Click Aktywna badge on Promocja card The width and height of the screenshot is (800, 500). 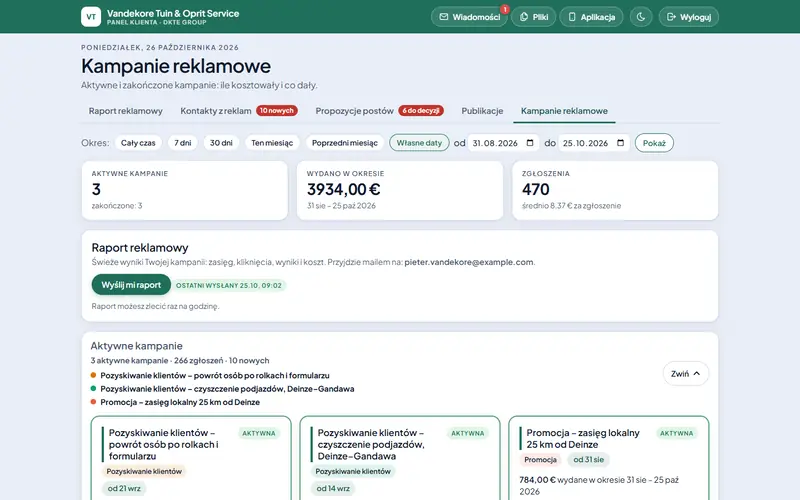click(x=677, y=433)
